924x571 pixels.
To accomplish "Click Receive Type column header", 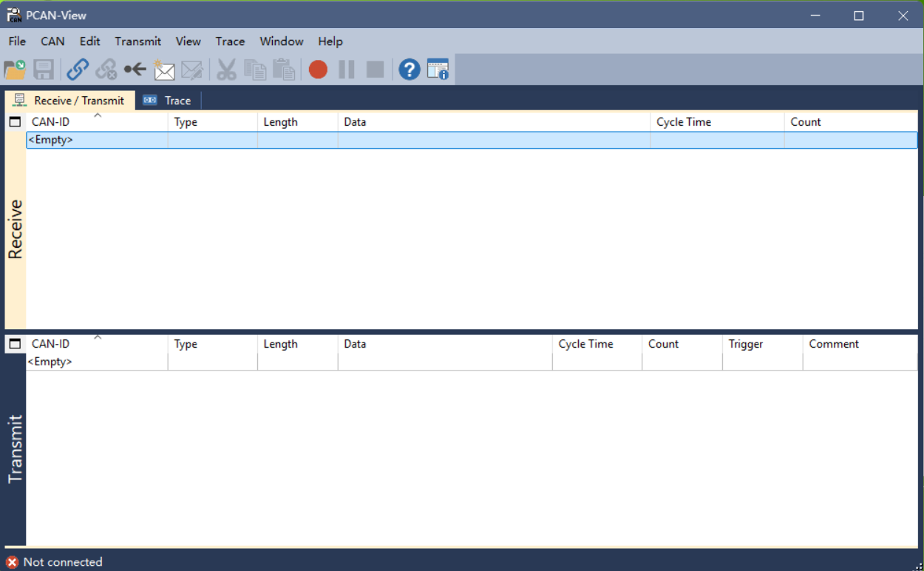I will tap(213, 122).
